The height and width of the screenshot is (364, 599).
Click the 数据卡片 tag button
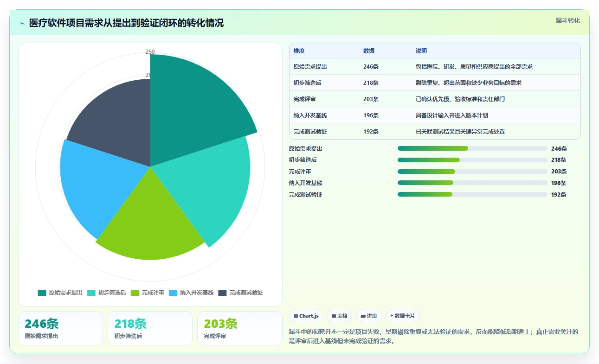point(403,316)
